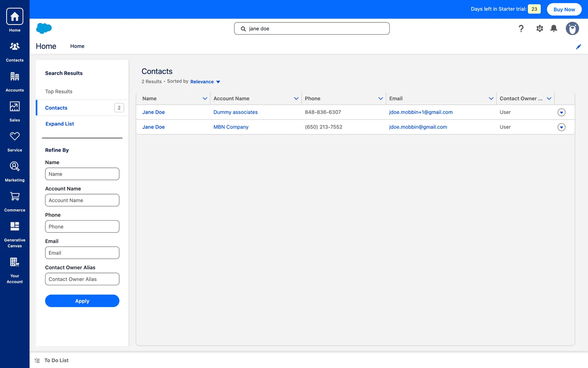
Task: Expand the Account Name column menu
Action: (x=296, y=98)
